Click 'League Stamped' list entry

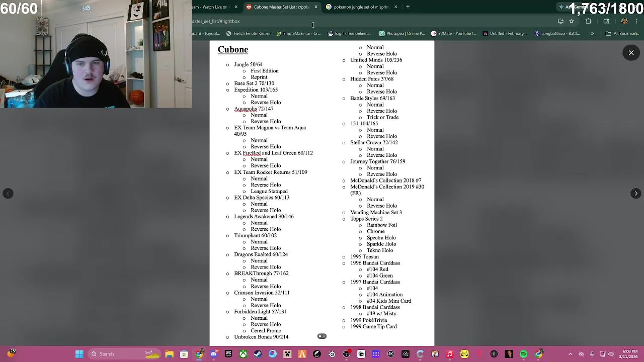tap(269, 191)
